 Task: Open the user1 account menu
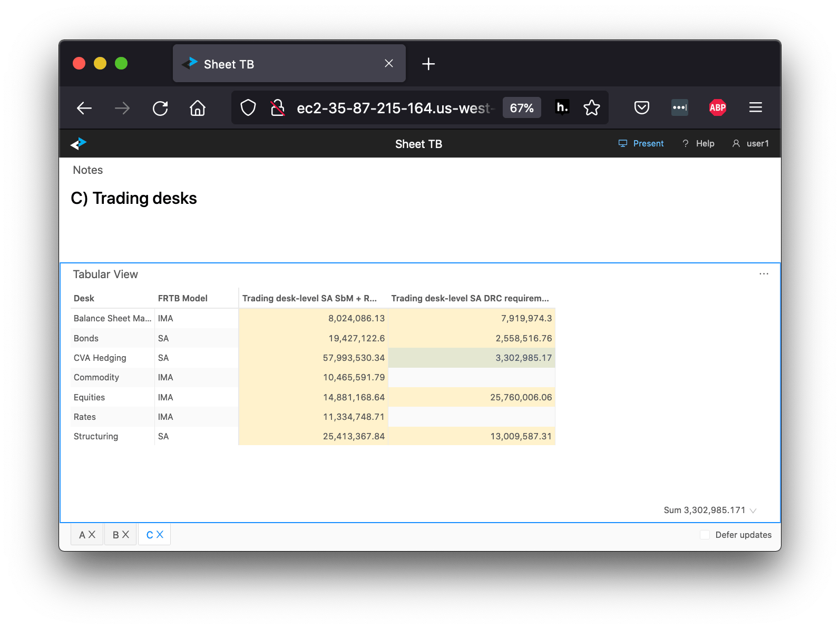[x=750, y=143]
